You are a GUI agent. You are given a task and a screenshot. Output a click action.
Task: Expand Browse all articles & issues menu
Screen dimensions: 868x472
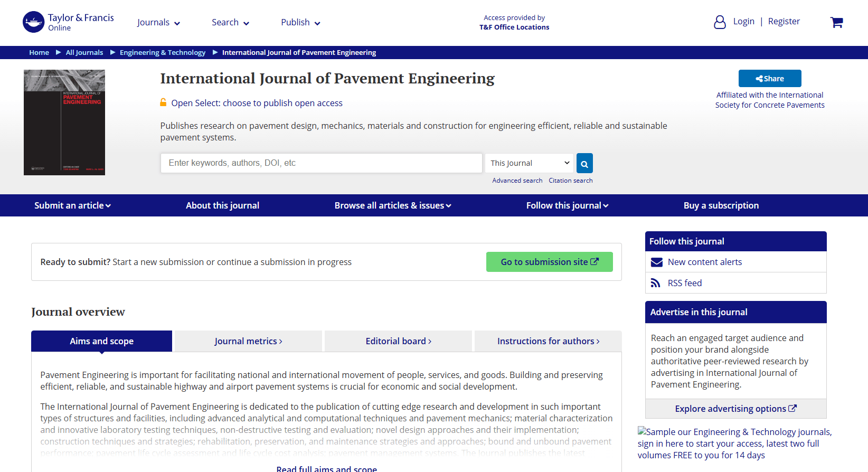point(393,205)
